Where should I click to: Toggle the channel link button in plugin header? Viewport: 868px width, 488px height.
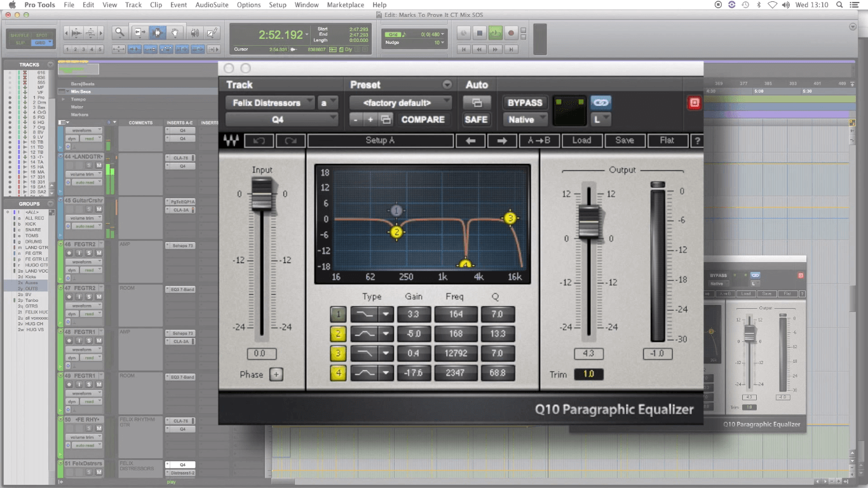click(x=600, y=102)
